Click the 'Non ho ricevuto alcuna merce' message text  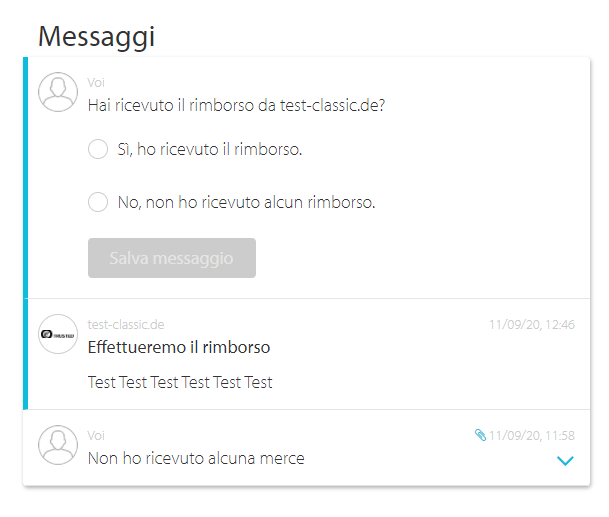(x=196, y=458)
